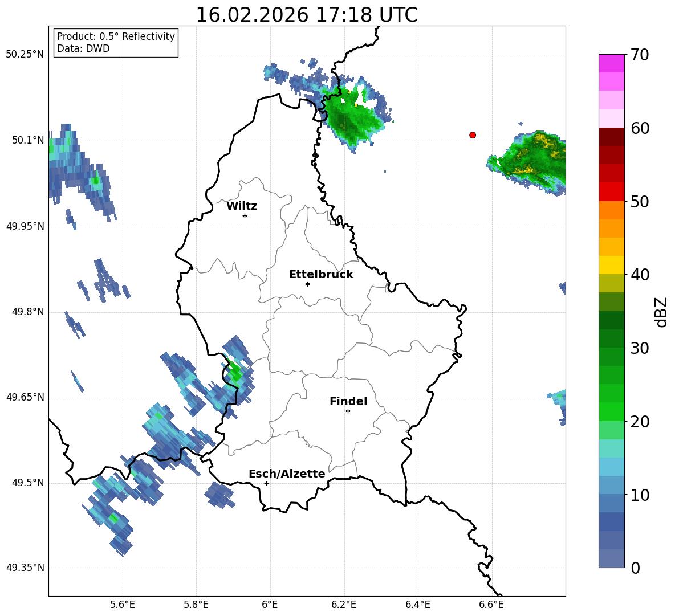Click the 49.95°N latitude tick label
Image resolution: width=675 pixels, height=616 pixels.
click(x=25, y=226)
